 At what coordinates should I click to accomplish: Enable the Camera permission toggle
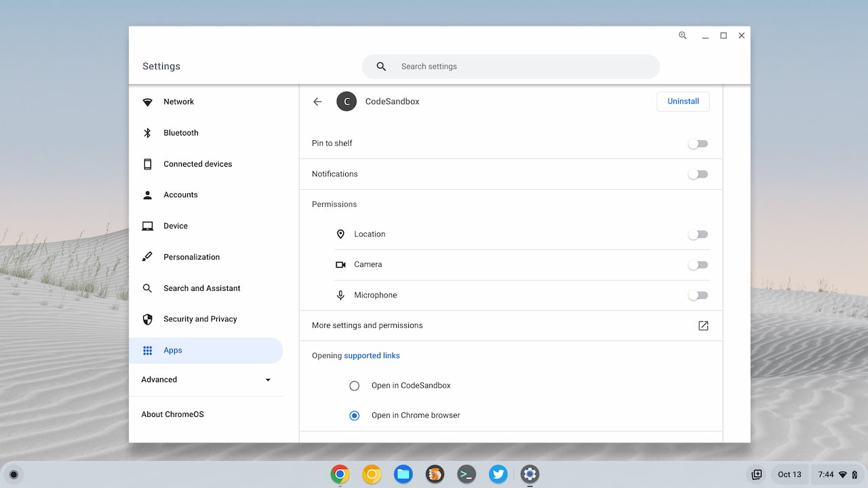click(x=698, y=264)
